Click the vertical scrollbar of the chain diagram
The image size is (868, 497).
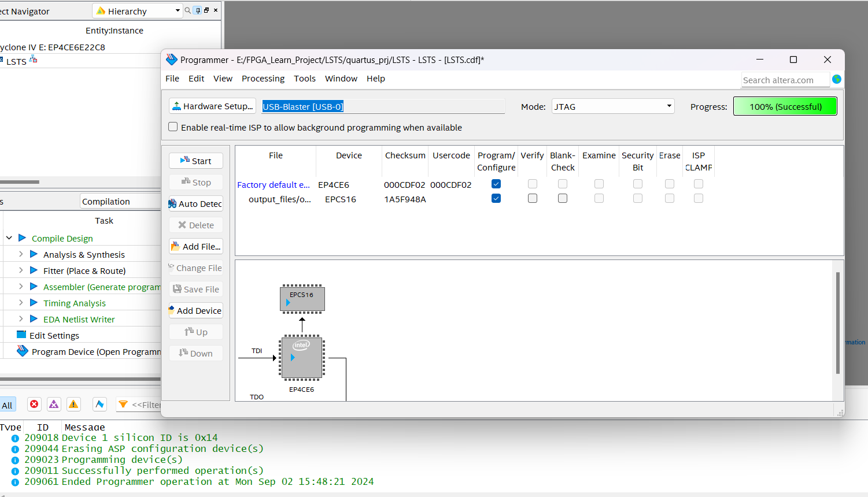click(837, 323)
